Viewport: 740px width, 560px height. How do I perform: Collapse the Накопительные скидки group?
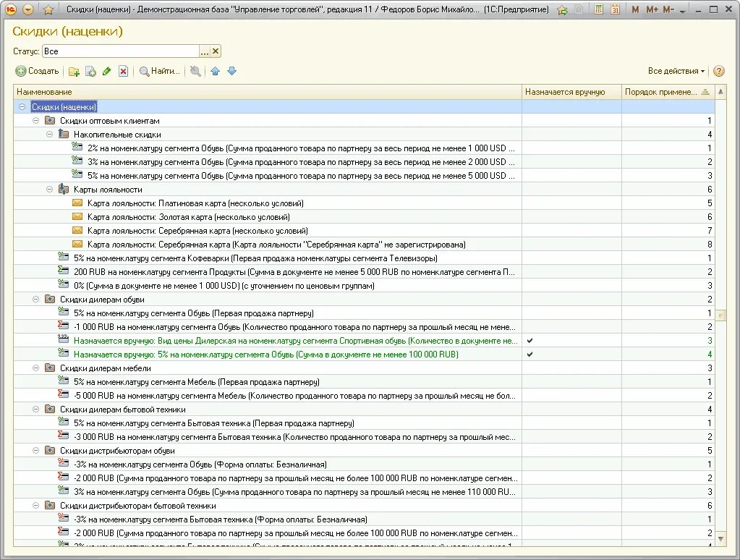(x=49, y=134)
